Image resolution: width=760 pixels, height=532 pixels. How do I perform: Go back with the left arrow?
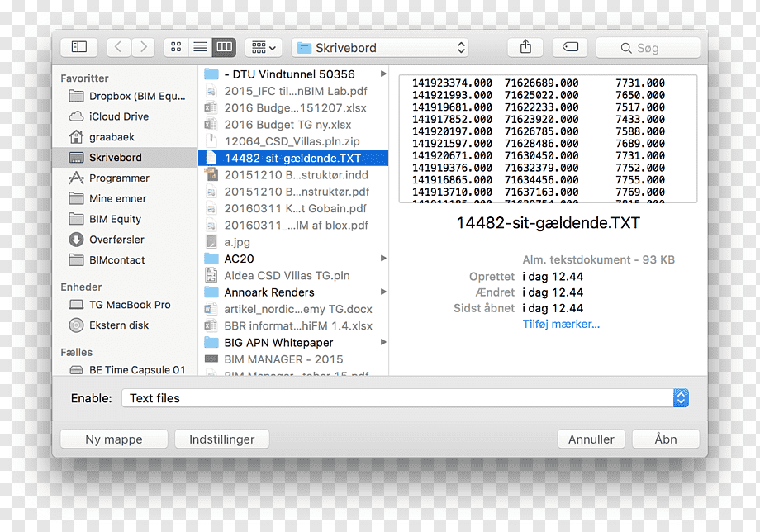pos(118,47)
